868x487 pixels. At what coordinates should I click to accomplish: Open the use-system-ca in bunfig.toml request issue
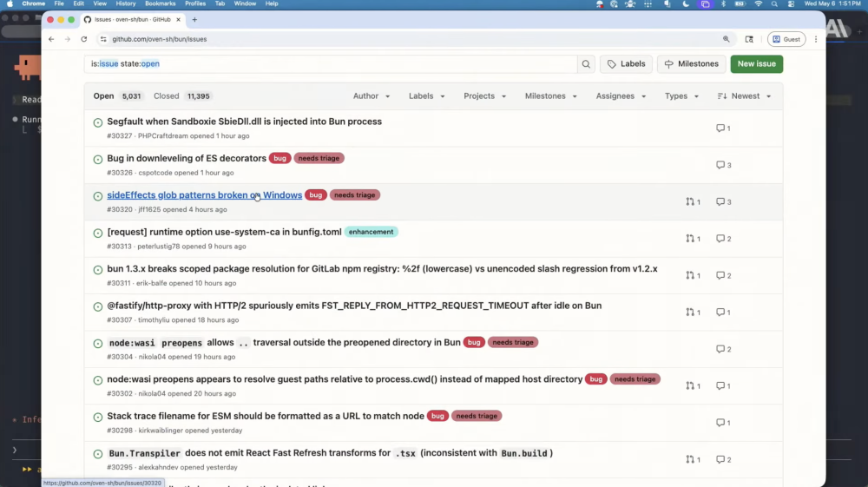click(224, 232)
